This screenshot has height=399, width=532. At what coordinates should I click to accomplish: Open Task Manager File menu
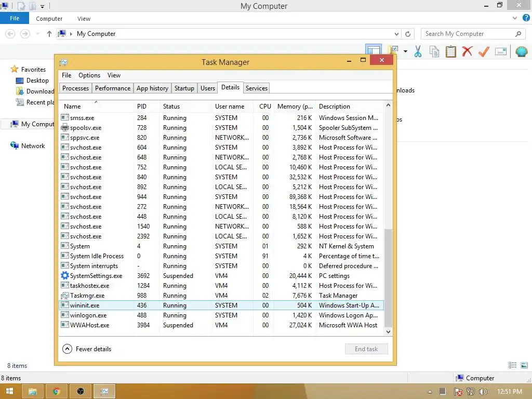click(66, 75)
